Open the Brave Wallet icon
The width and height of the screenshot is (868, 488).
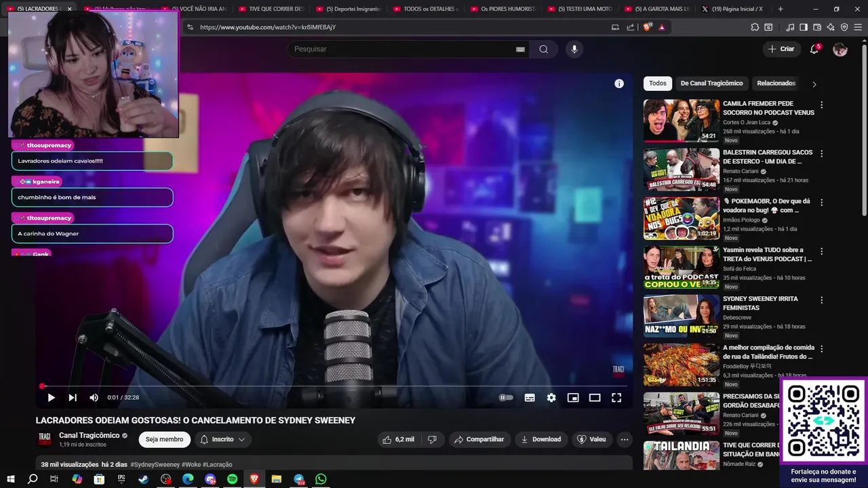[817, 27]
